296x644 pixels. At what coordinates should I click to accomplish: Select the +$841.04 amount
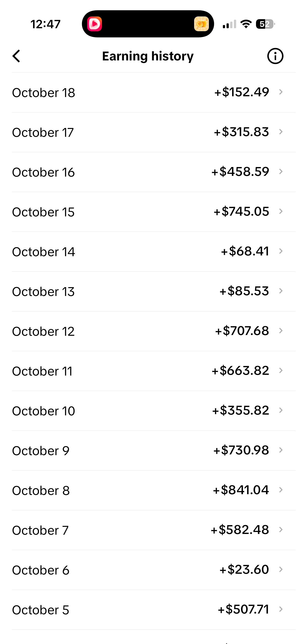point(241,490)
